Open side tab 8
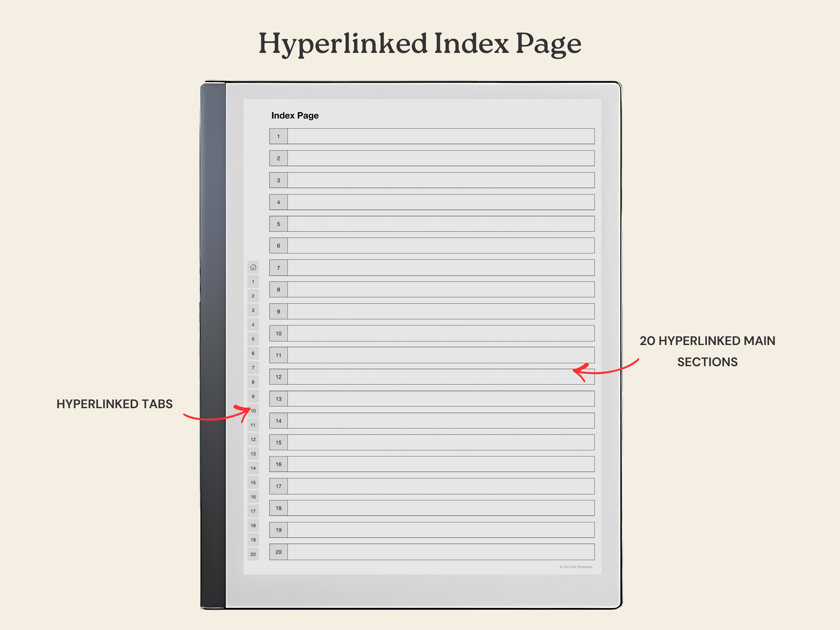Viewport: 840px width, 630px height. 253,382
